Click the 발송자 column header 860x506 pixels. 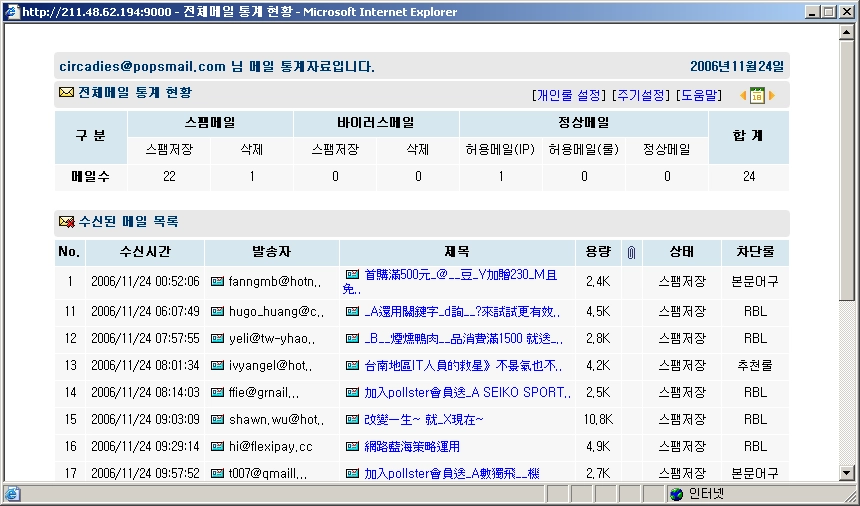271,252
